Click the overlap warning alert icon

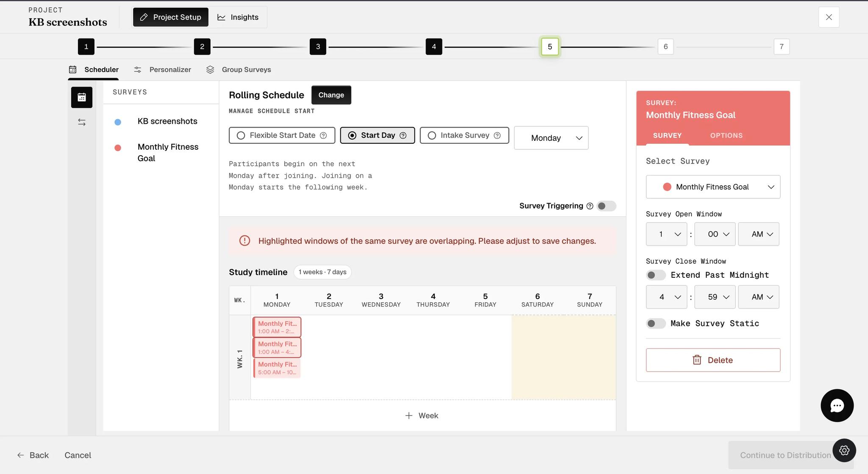point(245,241)
